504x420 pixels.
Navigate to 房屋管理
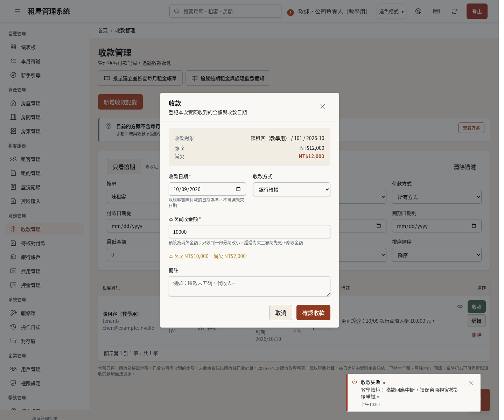tap(45, 103)
